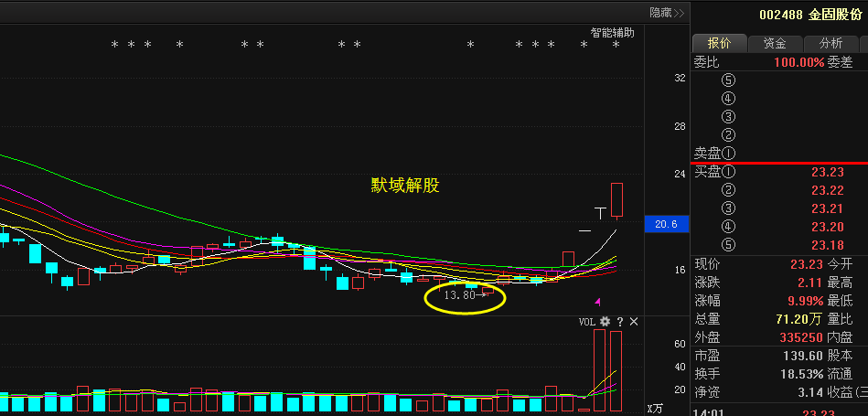Click the 涨幅 value 9.99%
Screen dimensions: 868x416
pyautogui.click(x=807, y=301)
